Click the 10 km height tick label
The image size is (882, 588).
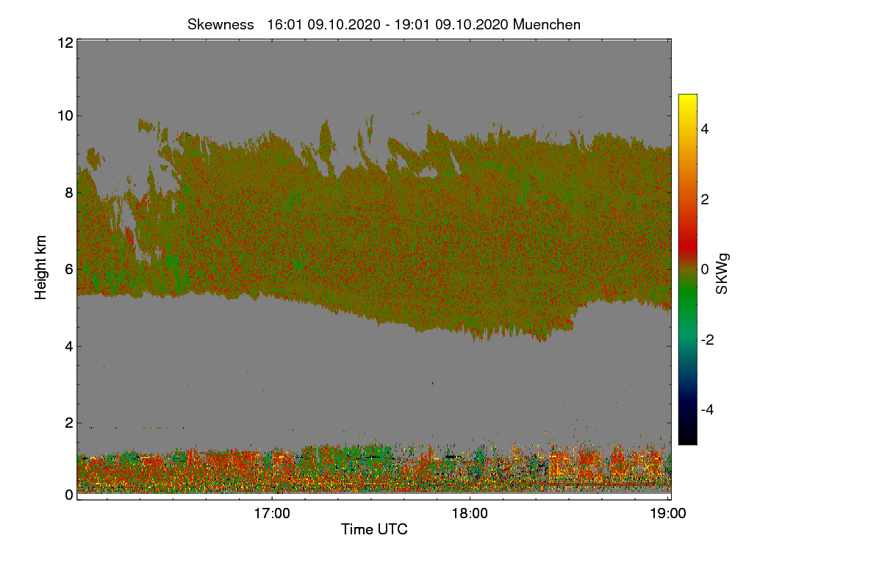point(65,115)
